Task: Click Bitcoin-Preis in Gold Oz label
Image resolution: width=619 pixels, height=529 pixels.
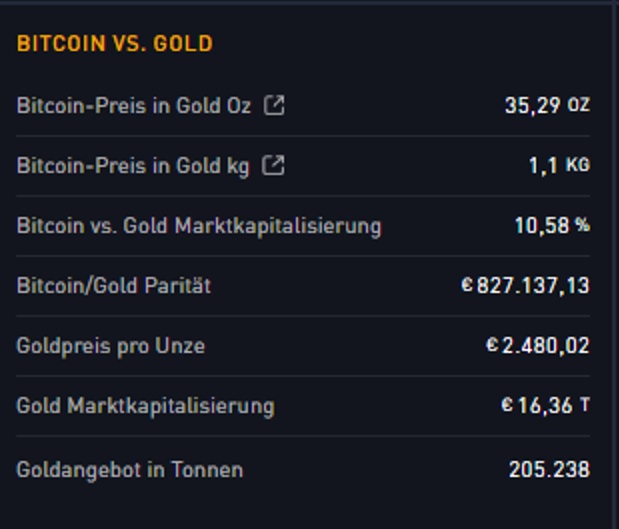Action: [134, 105]
